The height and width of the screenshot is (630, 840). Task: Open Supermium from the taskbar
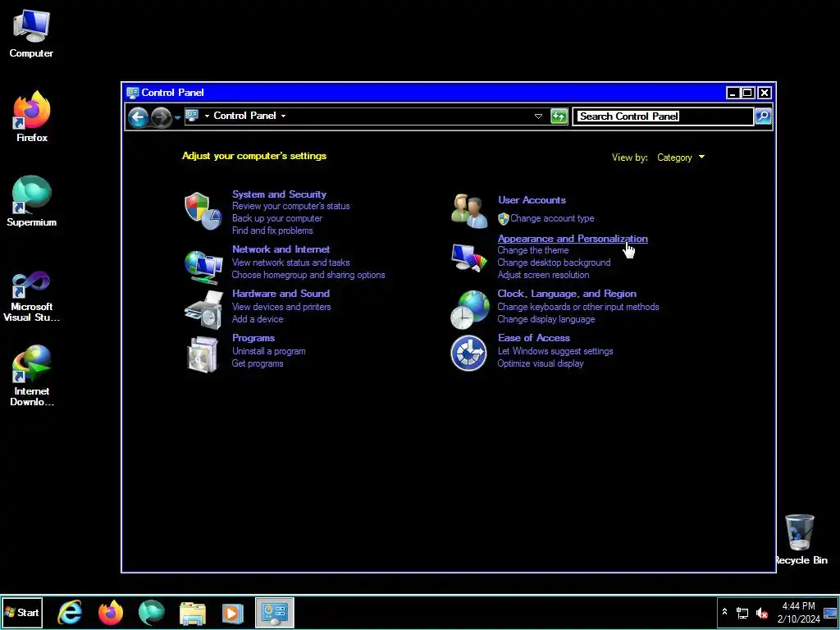[x=152, y=612]
